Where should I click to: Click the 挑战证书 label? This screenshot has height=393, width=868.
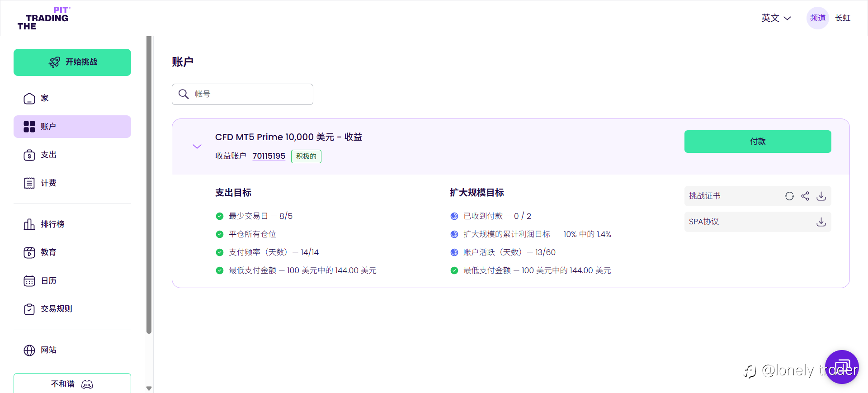tap(705, 196)
